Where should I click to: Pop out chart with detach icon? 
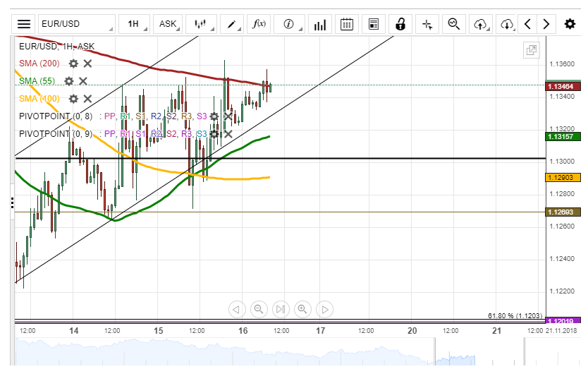[532, 50]
